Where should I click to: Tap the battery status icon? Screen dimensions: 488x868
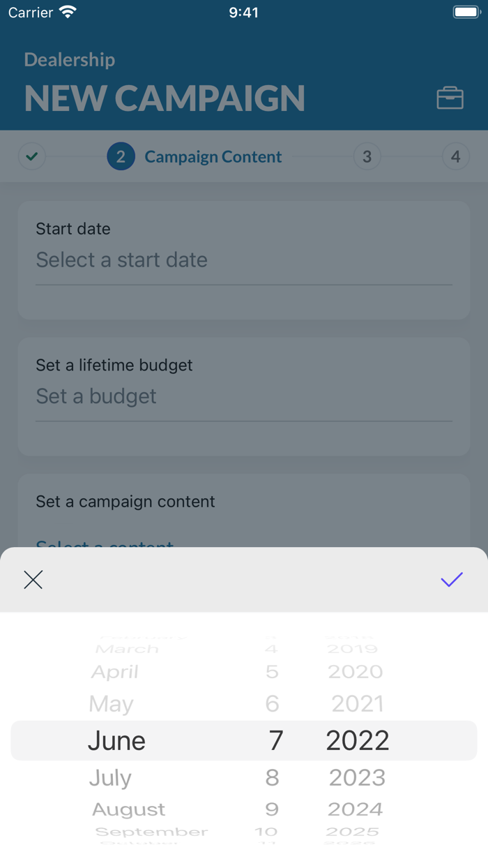[465, 13]
